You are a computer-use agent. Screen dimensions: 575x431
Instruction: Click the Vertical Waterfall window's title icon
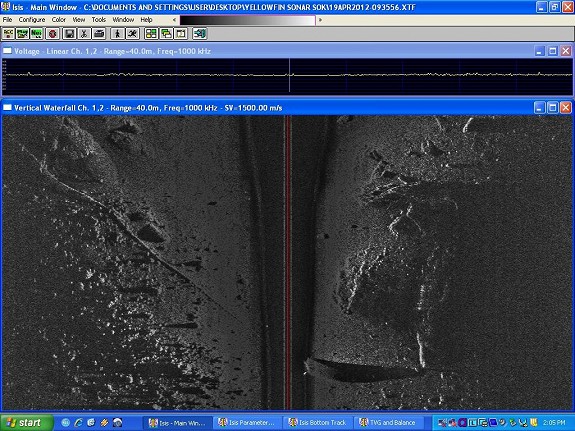pyautogui.click(x=7, y=108)
